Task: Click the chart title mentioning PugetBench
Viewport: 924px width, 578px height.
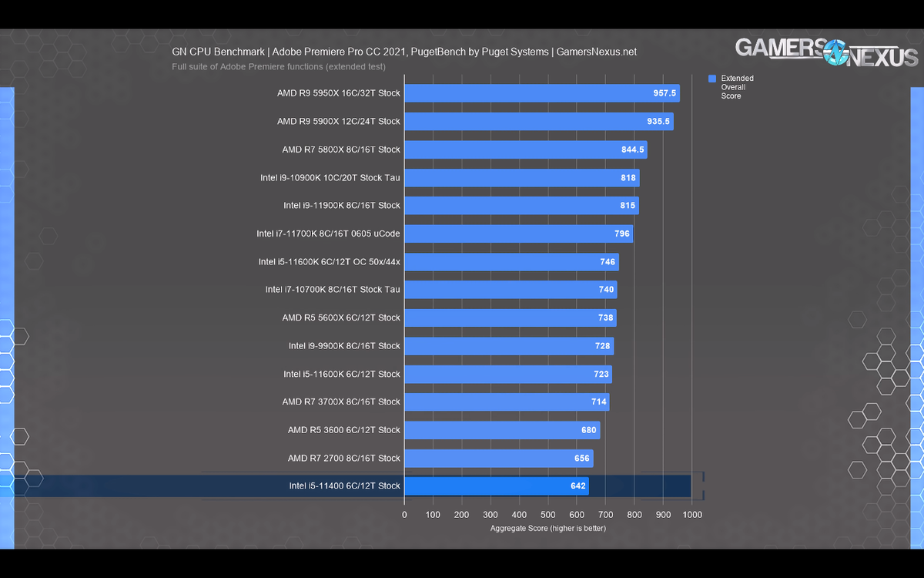Action: (404, 52)
